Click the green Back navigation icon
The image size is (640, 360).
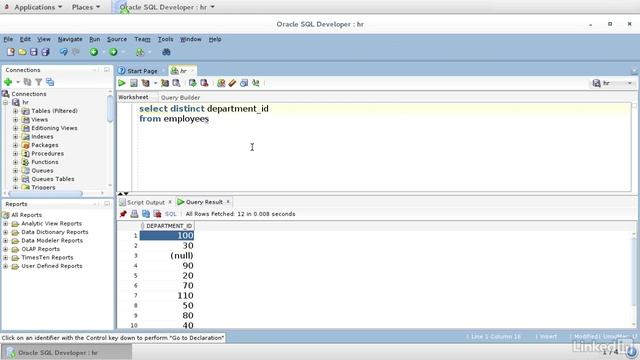[94, 52]
